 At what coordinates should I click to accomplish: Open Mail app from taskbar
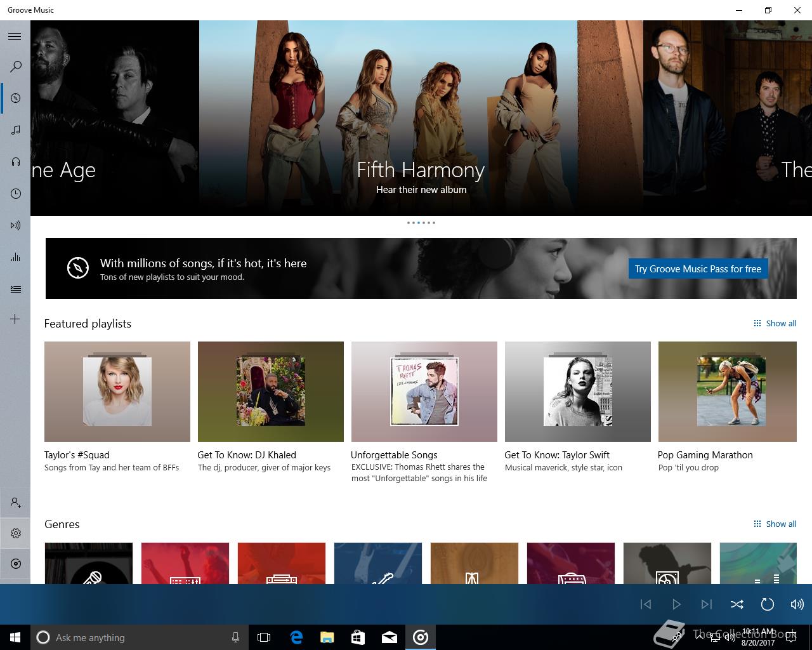[x=390, y=637]
